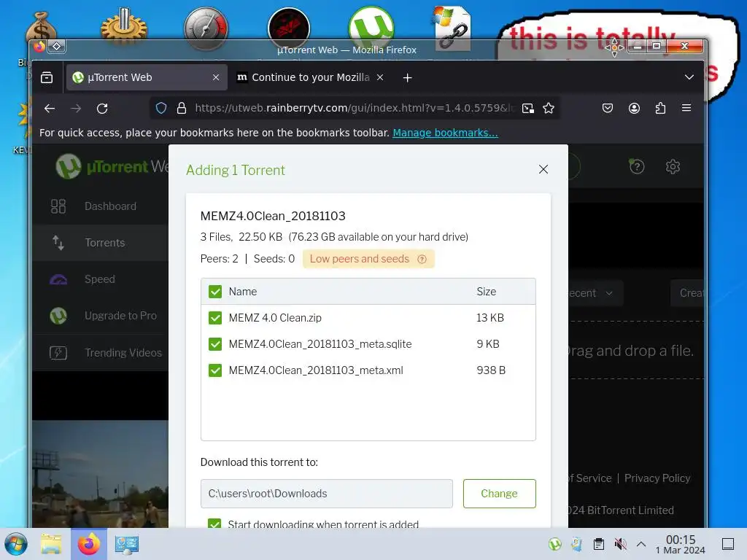Close the µTorrent Web tab
The image size is (747, 560).
tap(216, 77)
